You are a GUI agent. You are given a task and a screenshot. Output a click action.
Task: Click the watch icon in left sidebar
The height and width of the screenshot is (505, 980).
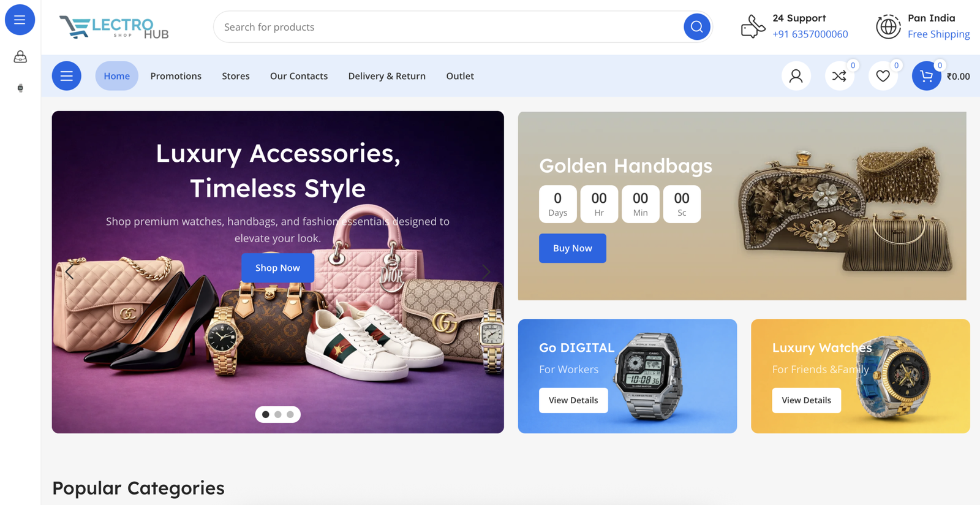[20, 88]
